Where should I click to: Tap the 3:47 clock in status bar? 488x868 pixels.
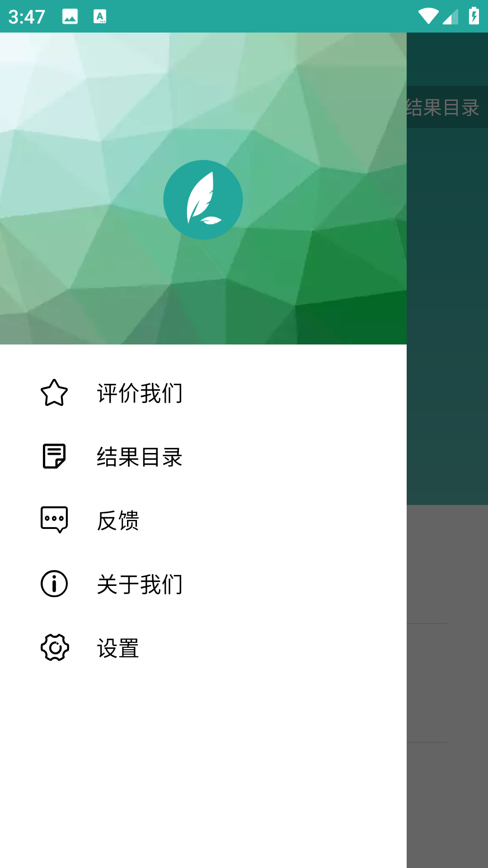tap(27, 17)
